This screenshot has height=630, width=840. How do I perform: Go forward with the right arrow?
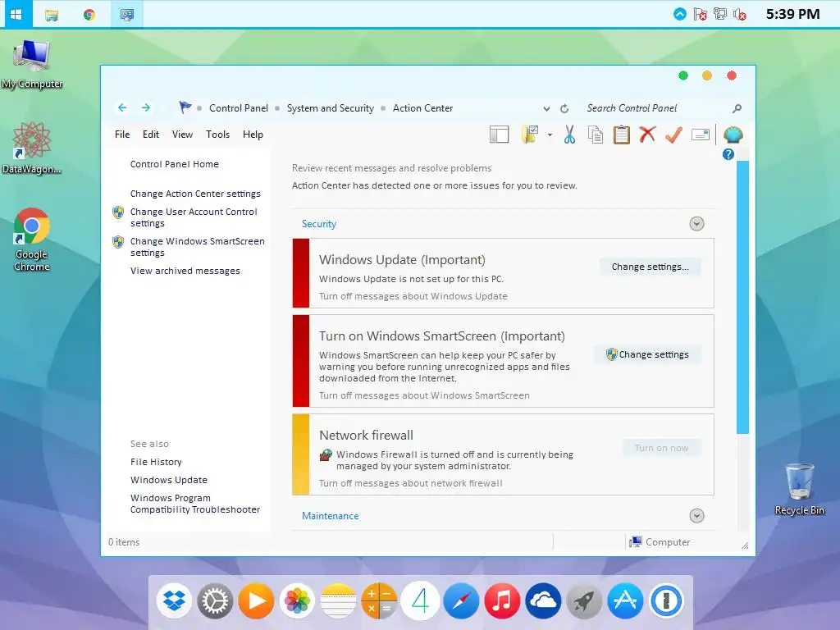pos(146,107)
